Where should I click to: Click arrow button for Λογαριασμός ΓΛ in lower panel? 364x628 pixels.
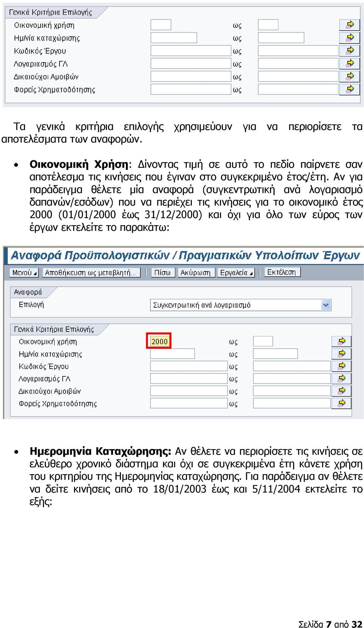coord(342,379)
